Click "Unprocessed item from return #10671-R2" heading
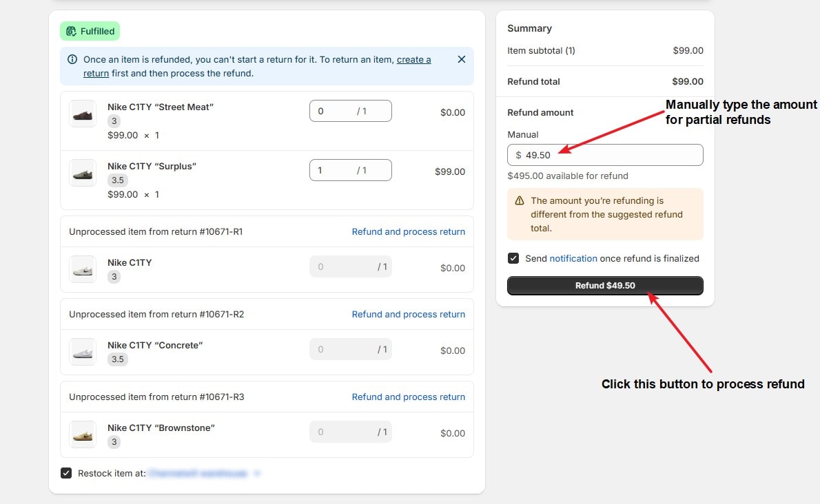 [x=156, y=315]
